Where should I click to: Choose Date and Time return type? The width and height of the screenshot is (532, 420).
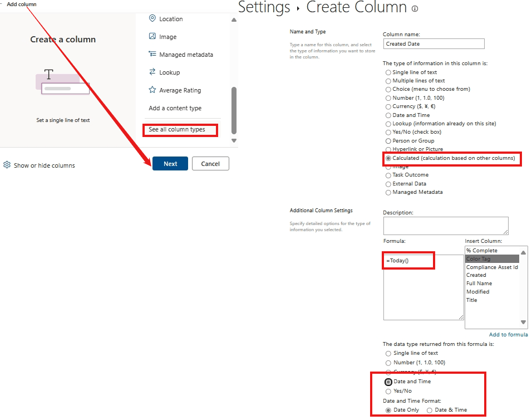tap(388, 382)
